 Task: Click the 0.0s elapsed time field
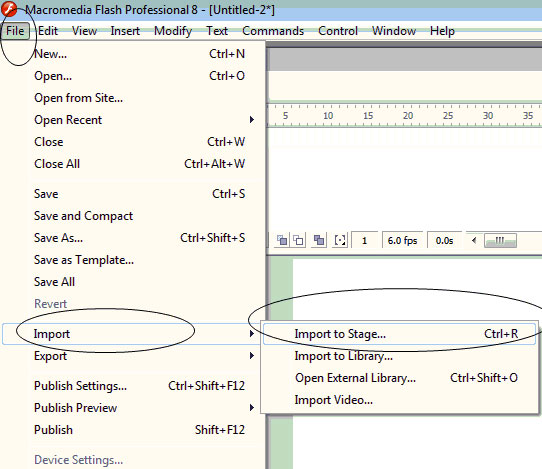point(444,240)
